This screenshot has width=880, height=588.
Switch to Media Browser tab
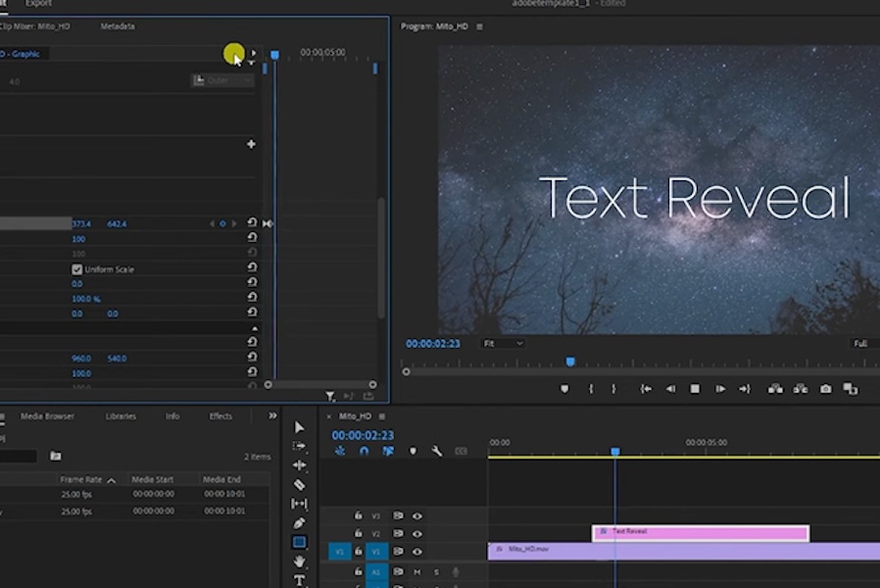pos(47,416)
